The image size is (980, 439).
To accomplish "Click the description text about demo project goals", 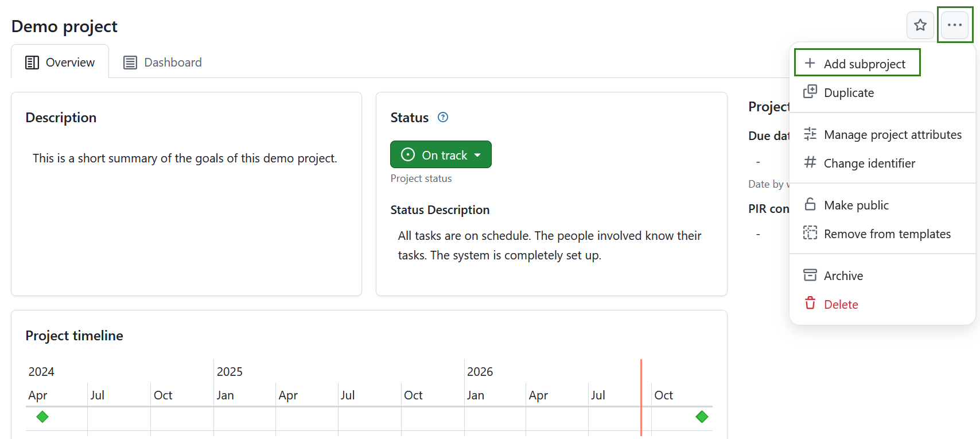I will coord(185,158).
